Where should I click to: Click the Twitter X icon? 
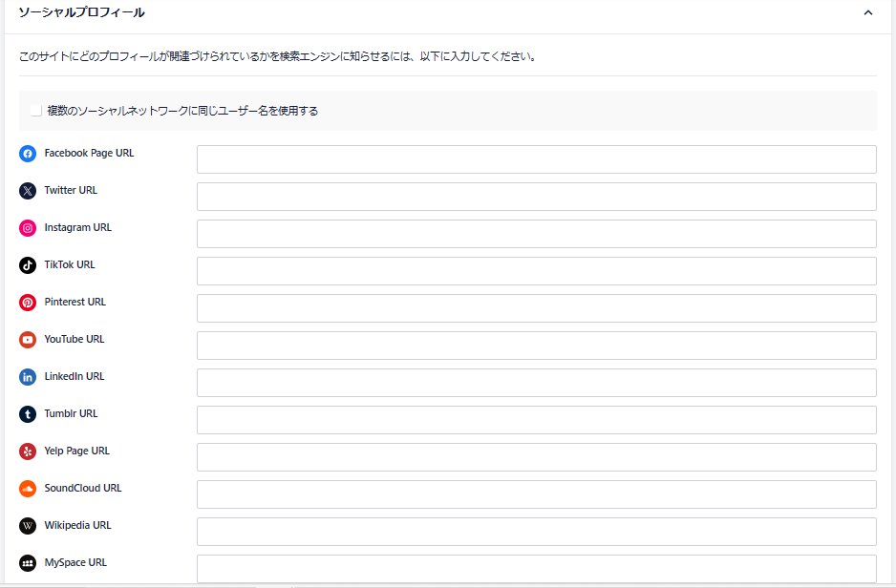coord(28,191)
